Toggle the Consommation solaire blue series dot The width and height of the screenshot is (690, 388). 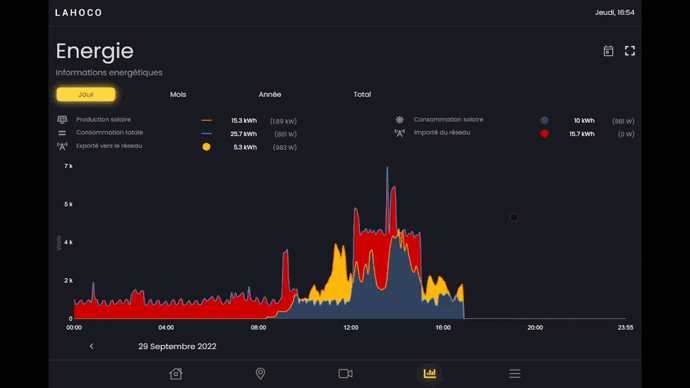click(x=544, y=120)
